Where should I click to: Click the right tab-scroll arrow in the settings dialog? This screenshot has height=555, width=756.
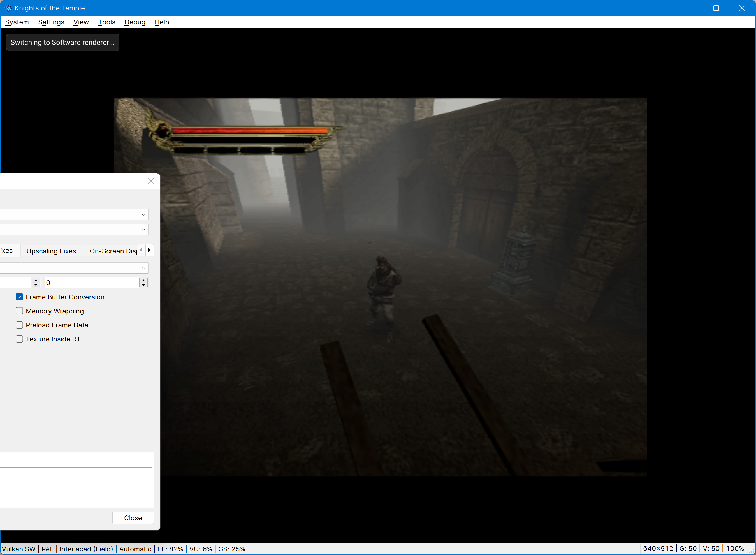click(149, 250)
